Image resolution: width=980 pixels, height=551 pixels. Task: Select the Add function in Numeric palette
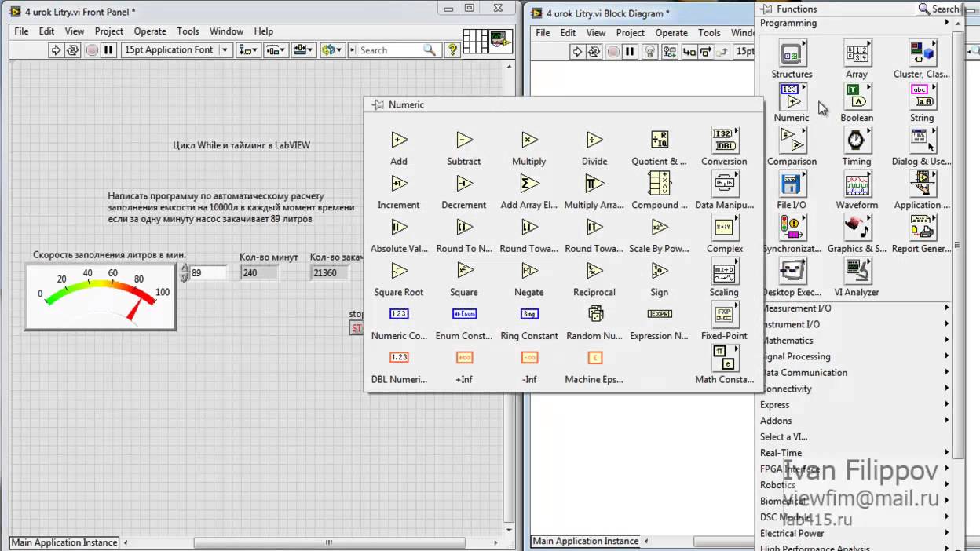400,140
